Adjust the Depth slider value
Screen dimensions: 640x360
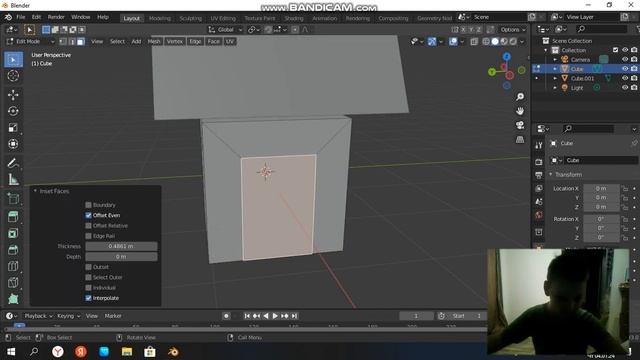[x=121, y=257]
